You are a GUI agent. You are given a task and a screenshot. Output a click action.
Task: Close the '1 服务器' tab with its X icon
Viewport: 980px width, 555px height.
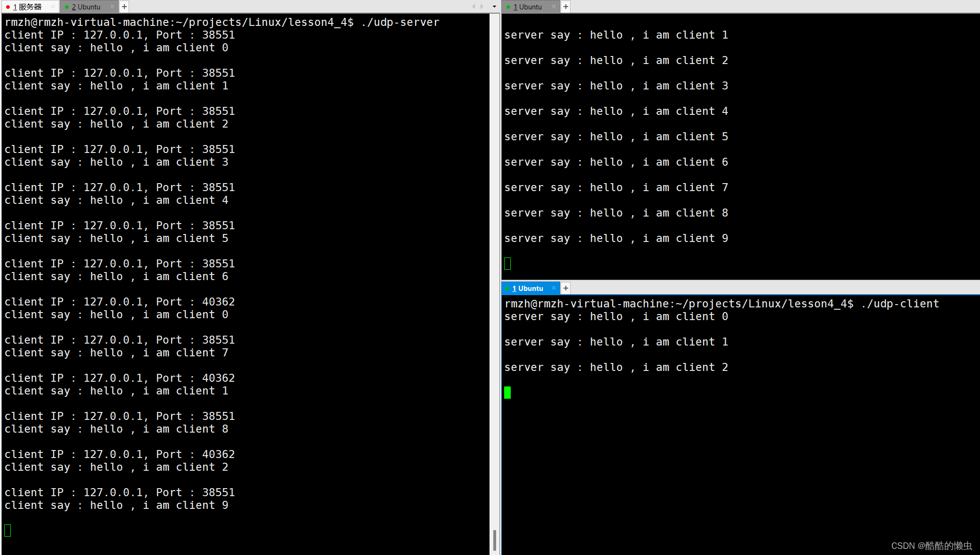click(x=53, y=7)
